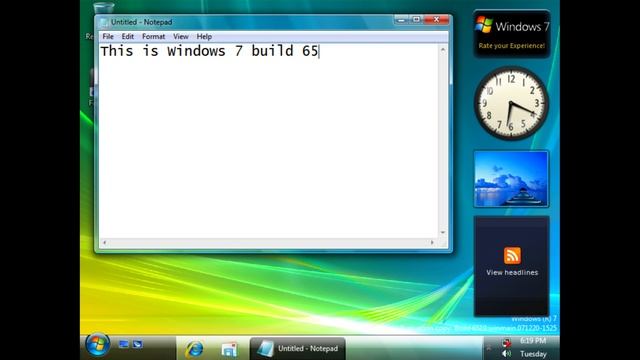Click the View headlines link
The width and height of the screenshot is (640, 360).
tap(512, 273)
